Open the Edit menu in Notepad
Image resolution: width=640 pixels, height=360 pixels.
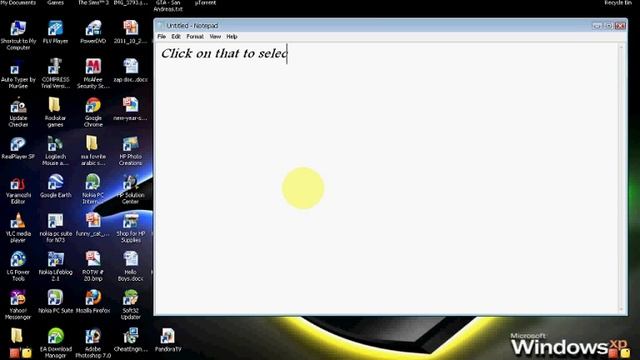tap(176, 36)
